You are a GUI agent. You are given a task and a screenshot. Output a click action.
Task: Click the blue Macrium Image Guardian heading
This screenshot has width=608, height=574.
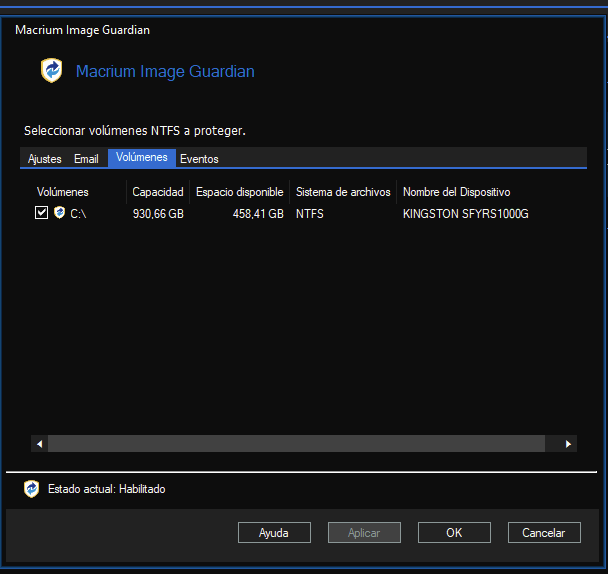[165, 71]
